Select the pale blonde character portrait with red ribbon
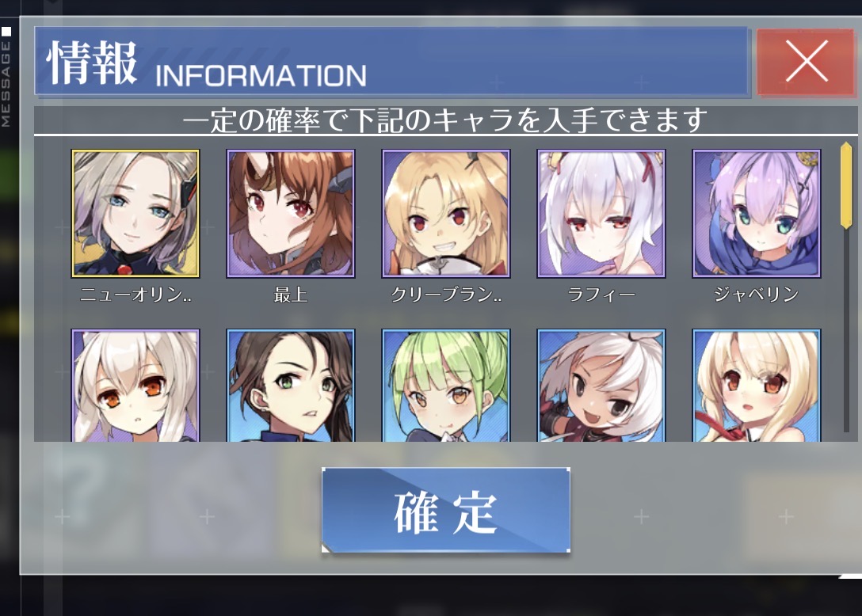Screen dimensions: 862x616 coord(757,386)
